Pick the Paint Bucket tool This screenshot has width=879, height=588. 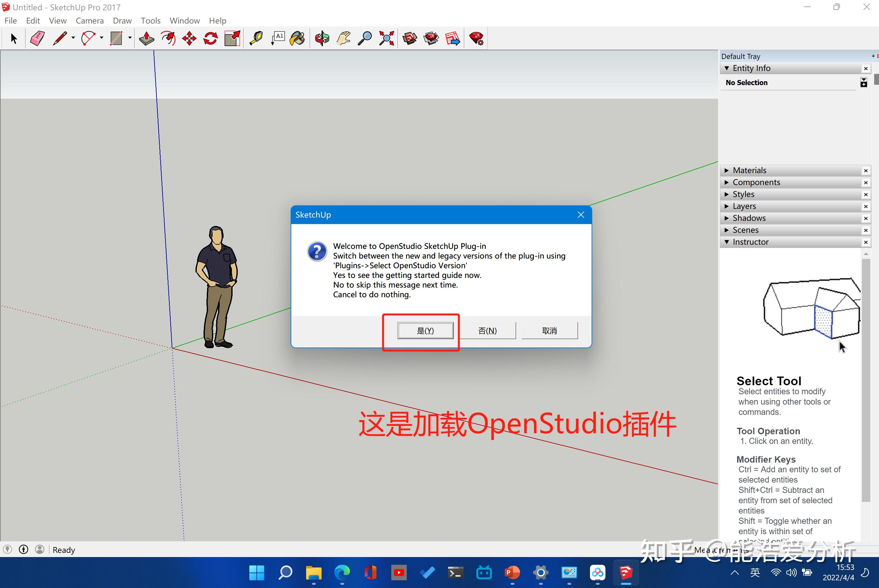click(297, 38)
